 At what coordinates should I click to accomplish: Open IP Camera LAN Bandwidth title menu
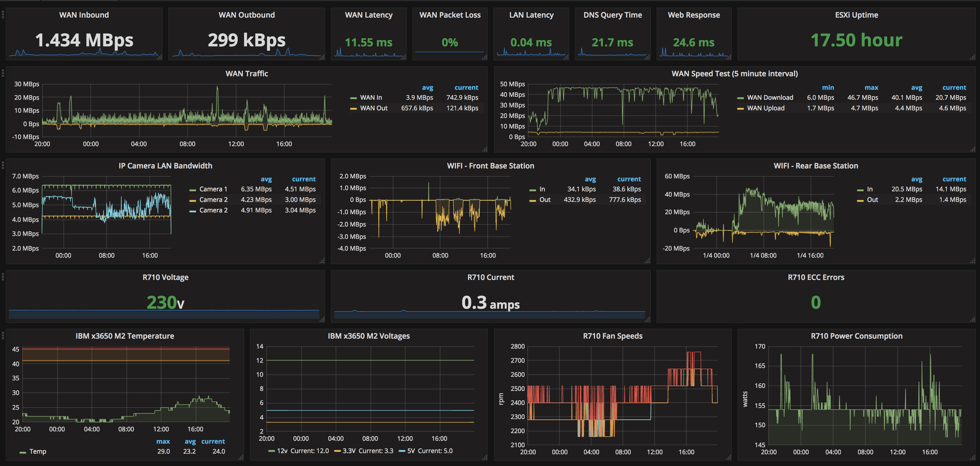165,166
